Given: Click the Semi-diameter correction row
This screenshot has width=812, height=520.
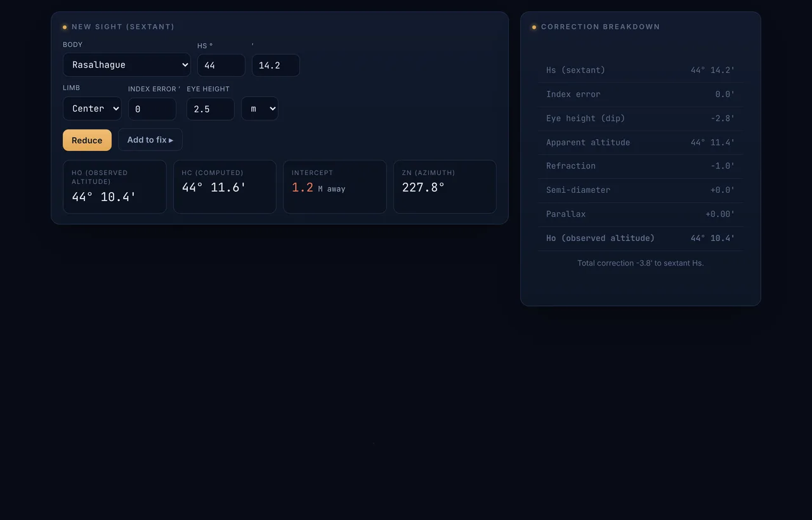Looking at the screenshot, I should 641,190.
